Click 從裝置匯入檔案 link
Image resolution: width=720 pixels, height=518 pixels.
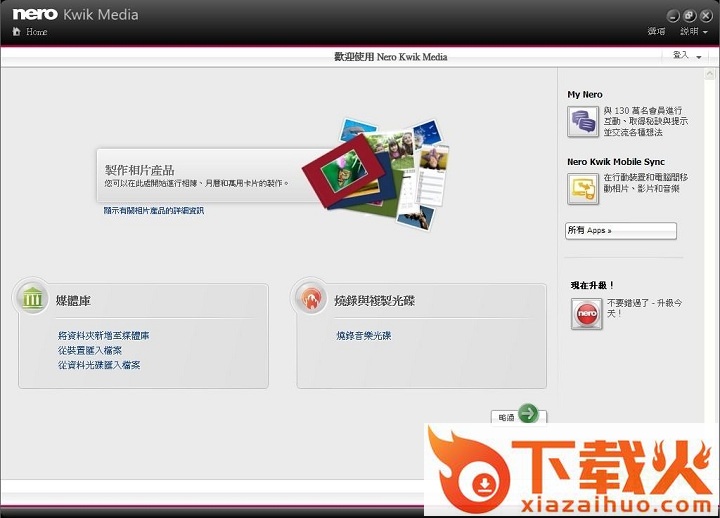tap(90, 350)
